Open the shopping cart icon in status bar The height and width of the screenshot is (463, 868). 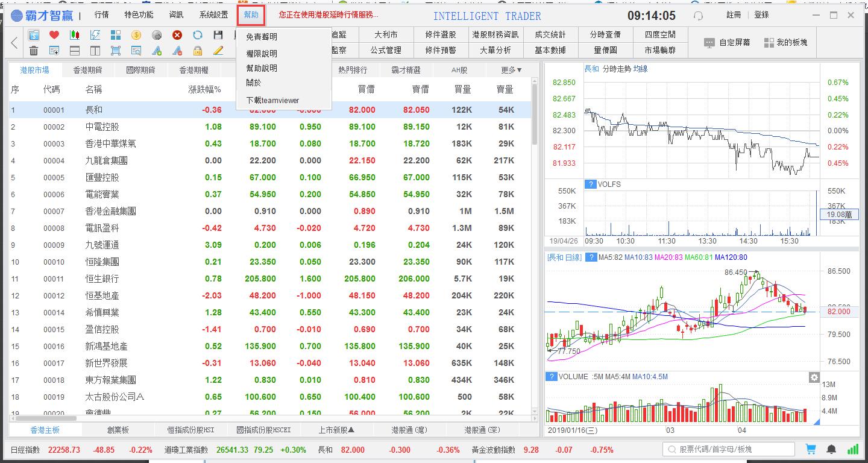[811, 450]
